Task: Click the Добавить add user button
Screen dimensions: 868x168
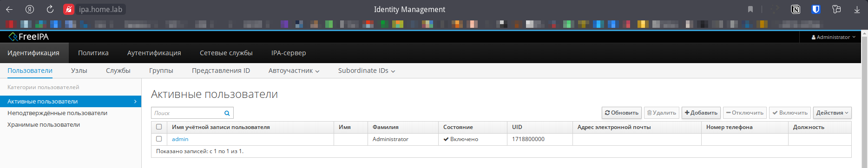Action: click(x=701, y=113)
